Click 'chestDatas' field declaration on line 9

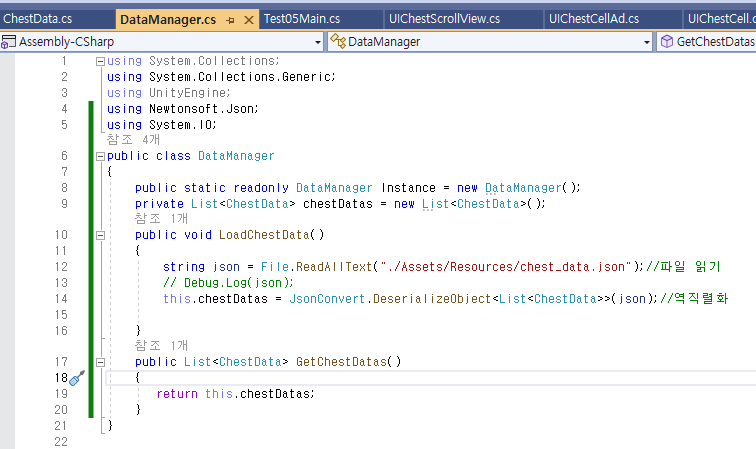(338, 204)
